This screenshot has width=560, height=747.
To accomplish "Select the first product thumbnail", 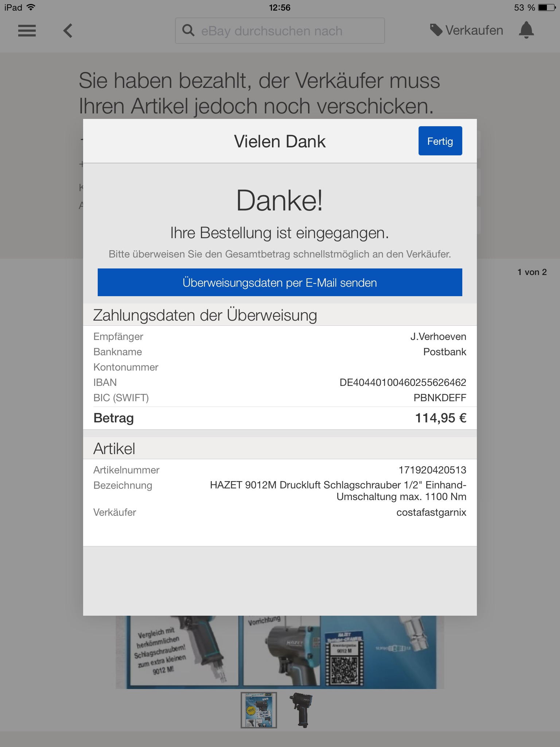I will (258, 710).
